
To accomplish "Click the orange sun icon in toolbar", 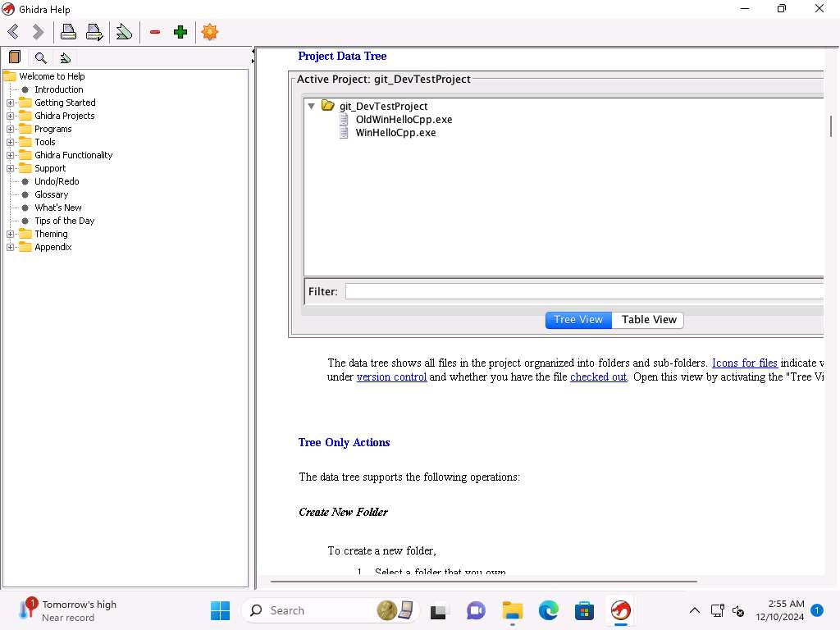I will (x=210, y=32).
